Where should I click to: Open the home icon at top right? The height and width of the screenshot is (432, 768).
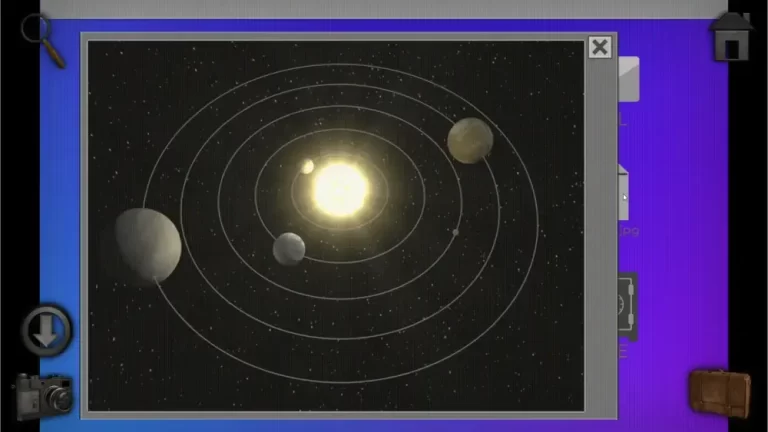click(731, 37)
